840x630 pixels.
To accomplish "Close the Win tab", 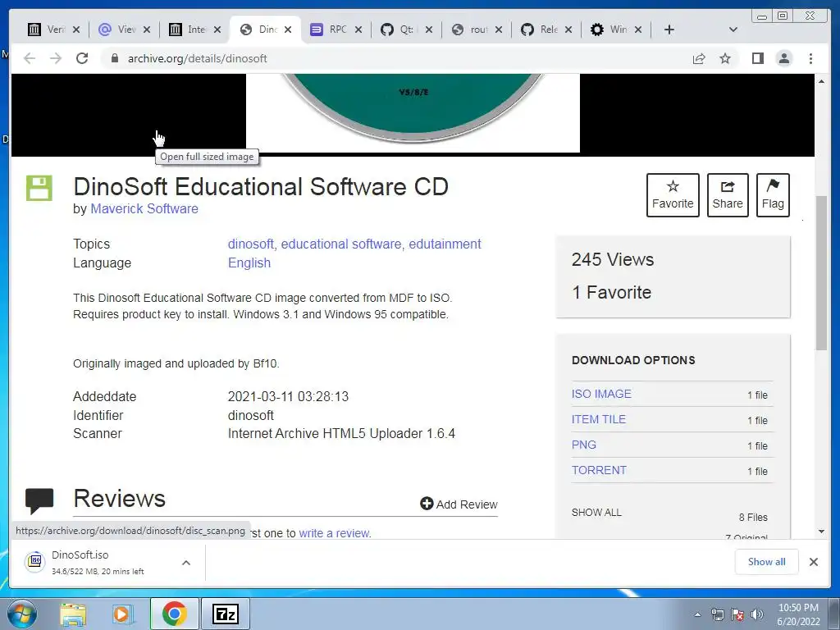I will click(x=638, y=30).
